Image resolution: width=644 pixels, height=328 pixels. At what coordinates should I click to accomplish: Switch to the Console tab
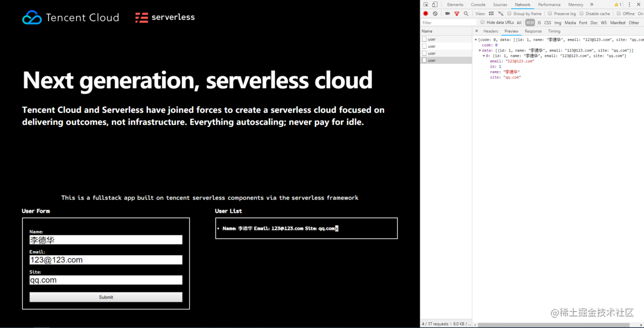478,5
